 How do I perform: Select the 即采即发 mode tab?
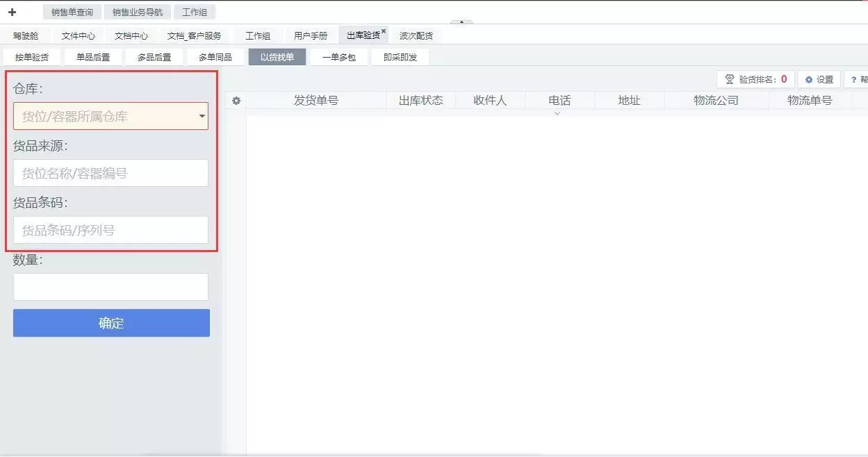click(400, 57)
